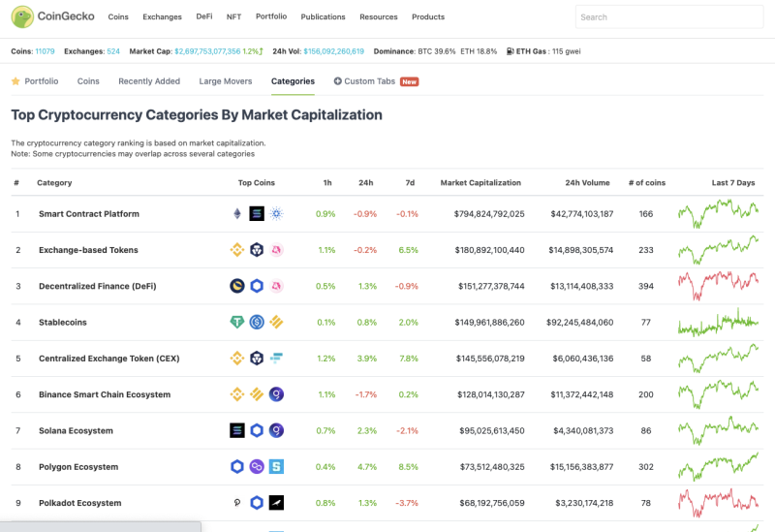Click the Binance coin icon in Exchange-based Tokens row

coord(237,250)
